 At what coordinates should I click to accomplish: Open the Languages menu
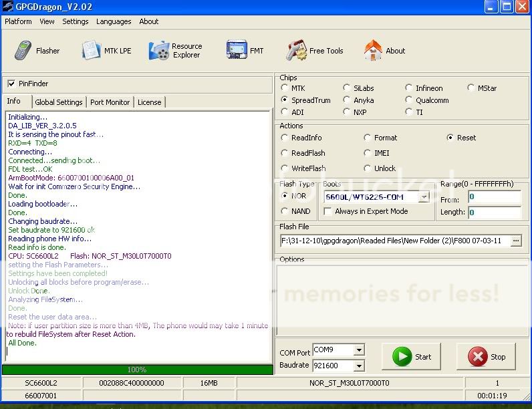click(x=114, y=21)
